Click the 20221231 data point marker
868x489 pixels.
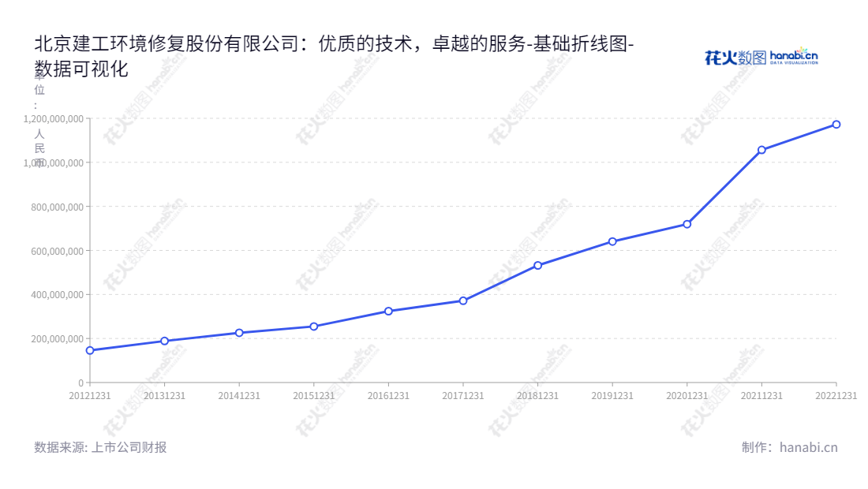(836, 125)
